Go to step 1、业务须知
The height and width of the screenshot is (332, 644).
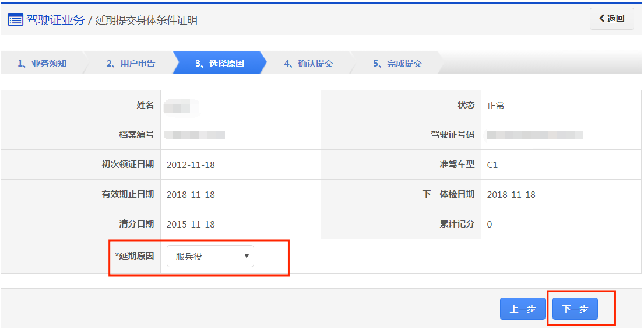click(x=42, y=63)
